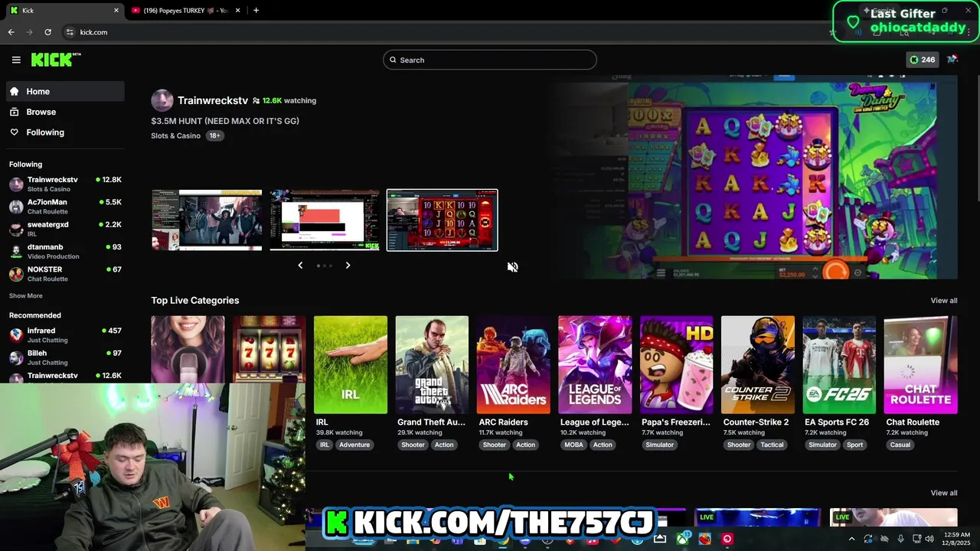This screenshot has height=551, width=980.
Task: Go to next featured stream arrow
Action: coord(348,265)
